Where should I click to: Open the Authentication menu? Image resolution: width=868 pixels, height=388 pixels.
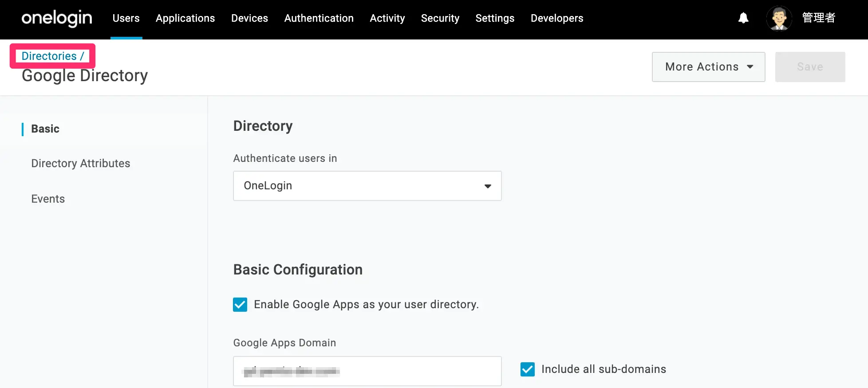pos(319,18)
